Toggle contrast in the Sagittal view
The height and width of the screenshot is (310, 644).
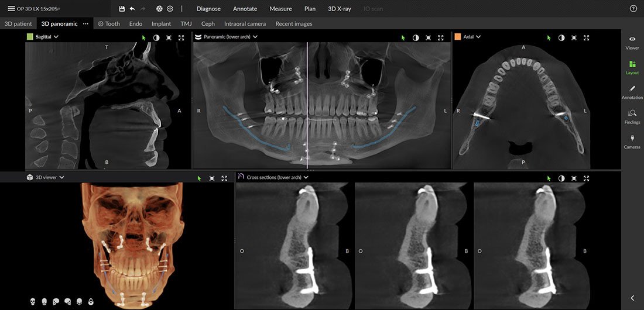click(156, 37)
